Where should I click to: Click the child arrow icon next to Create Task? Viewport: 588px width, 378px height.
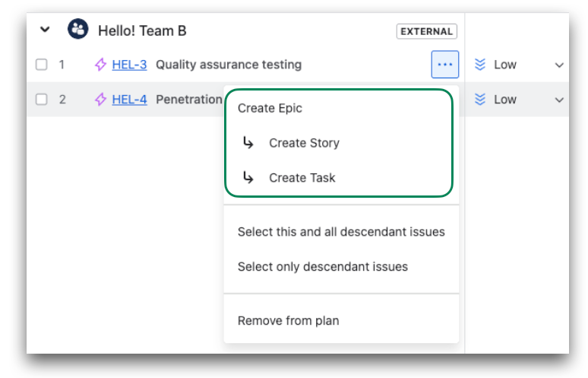point(248,178)
